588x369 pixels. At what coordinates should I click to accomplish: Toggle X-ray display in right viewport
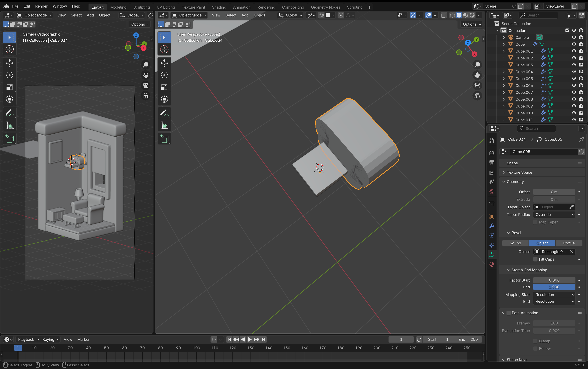(444, 15)
